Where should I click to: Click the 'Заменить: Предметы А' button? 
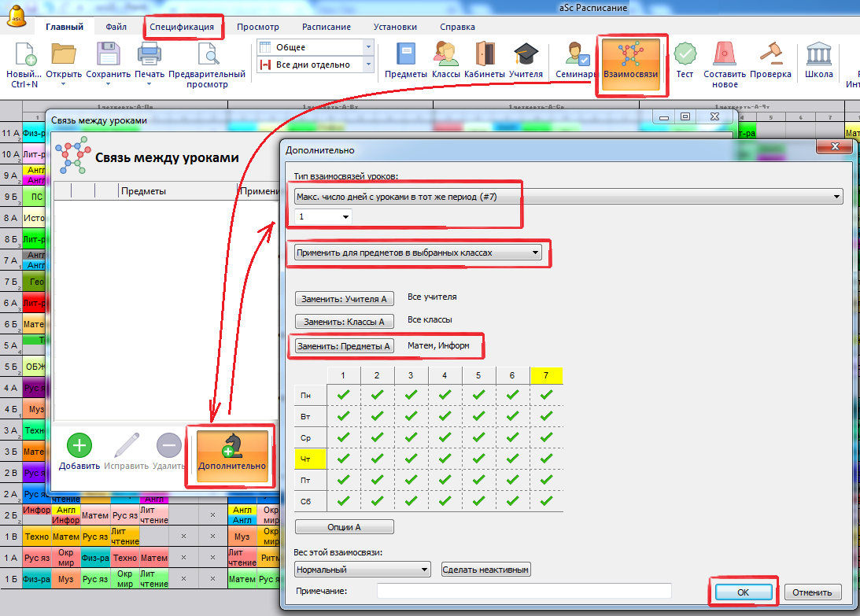pos(345,345)
